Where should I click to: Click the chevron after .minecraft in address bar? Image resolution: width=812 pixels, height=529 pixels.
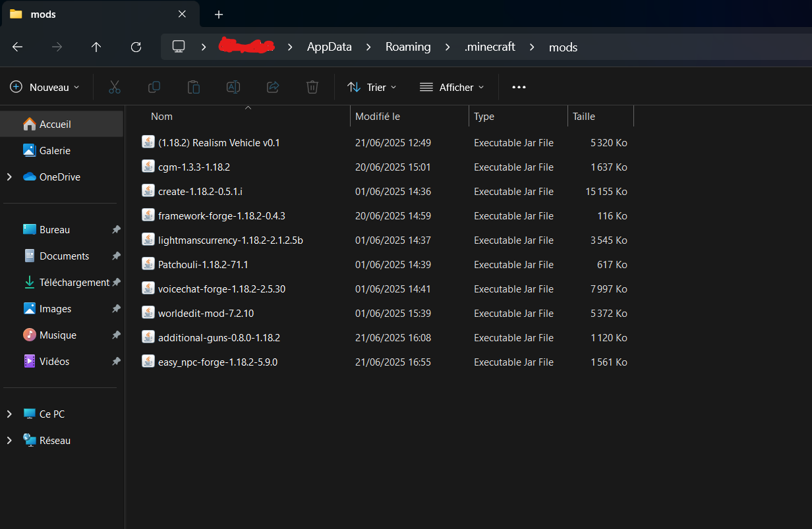(532, 47)
